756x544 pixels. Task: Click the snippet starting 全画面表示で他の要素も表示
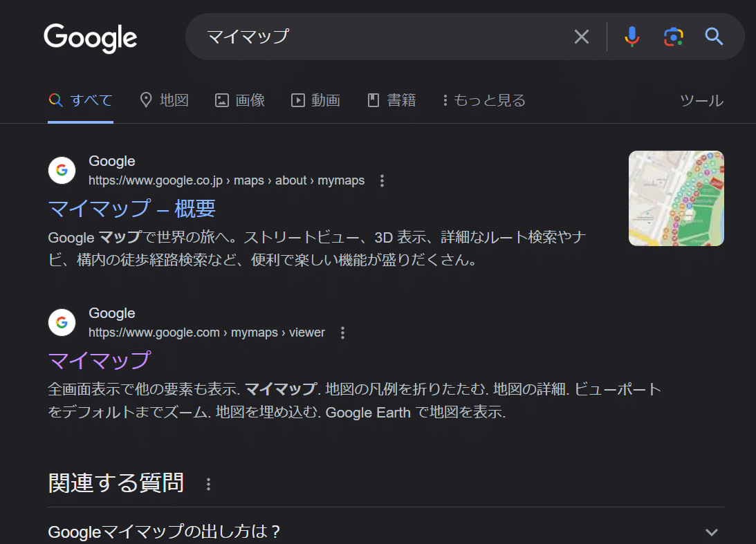coord(354,400)
